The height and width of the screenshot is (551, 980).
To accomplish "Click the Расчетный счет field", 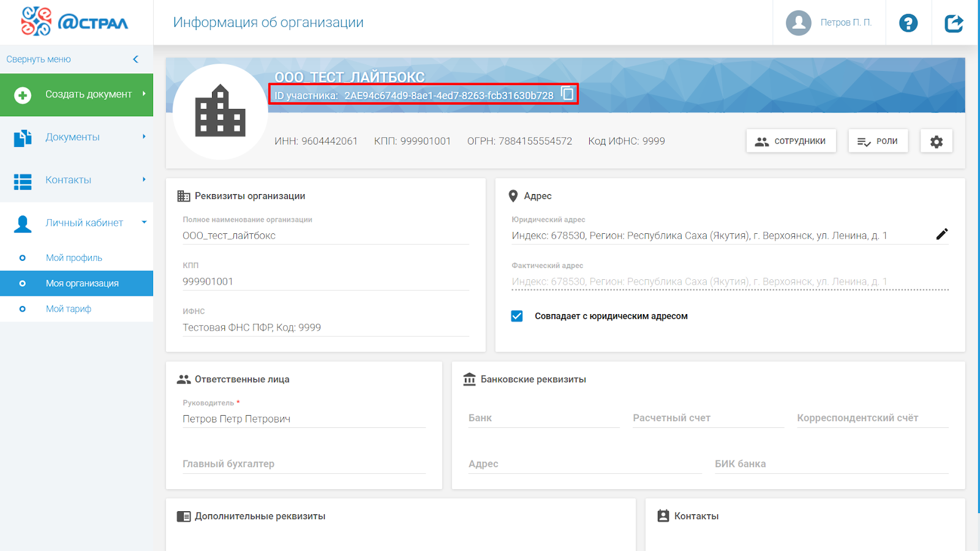I will pyautogui.click(x=708, y=418).
